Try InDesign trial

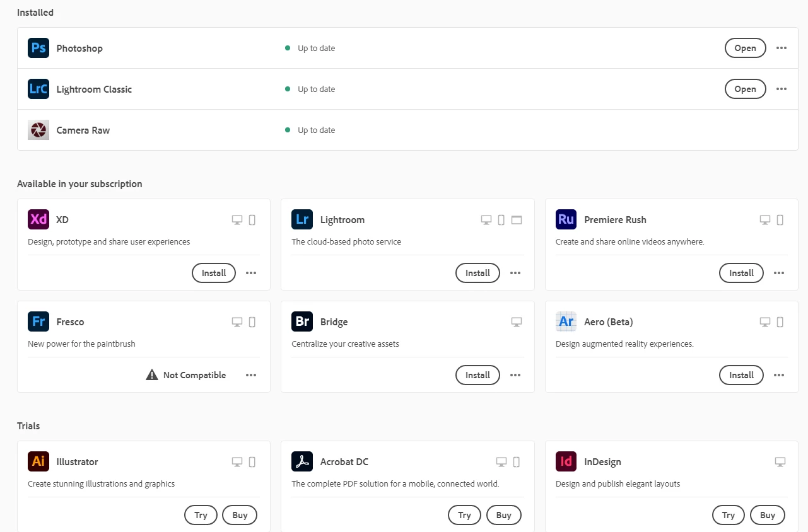tap(729, 515)
